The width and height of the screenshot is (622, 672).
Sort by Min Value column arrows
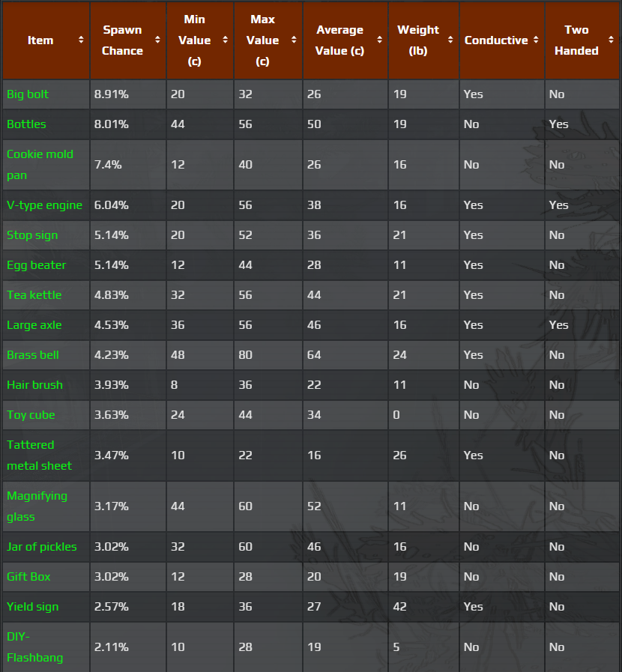coord(225,40)
